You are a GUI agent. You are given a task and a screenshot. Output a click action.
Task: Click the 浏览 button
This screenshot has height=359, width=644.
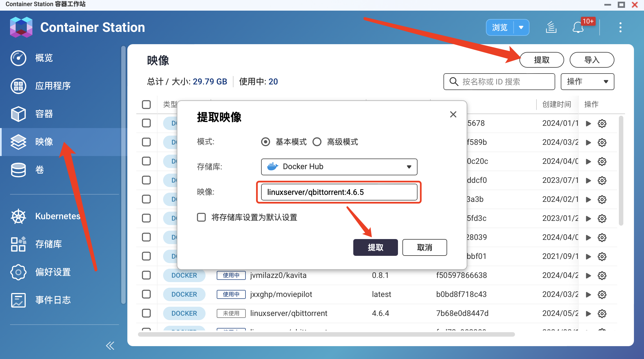point(500,27)
